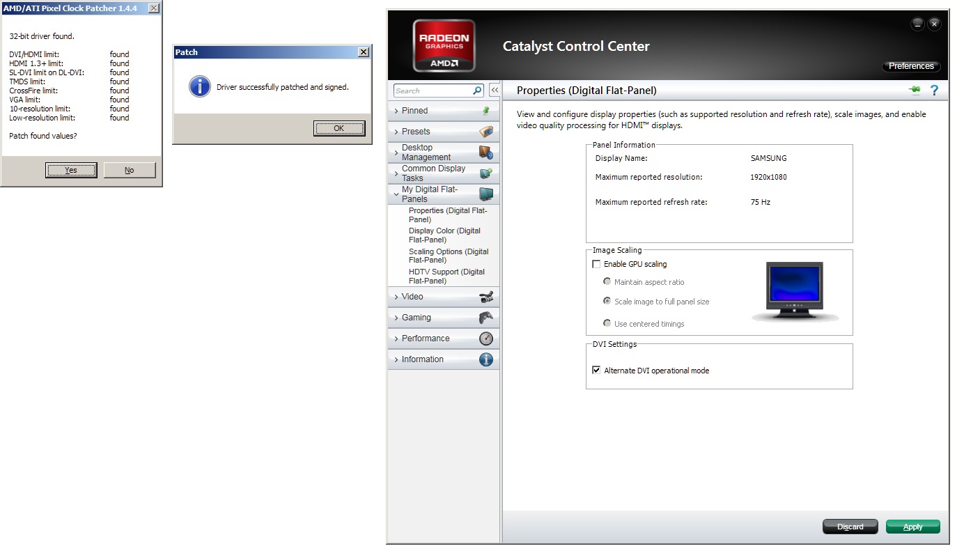
Task: Click the pin icon beside Pinned
Action: [x=486, y=111]
